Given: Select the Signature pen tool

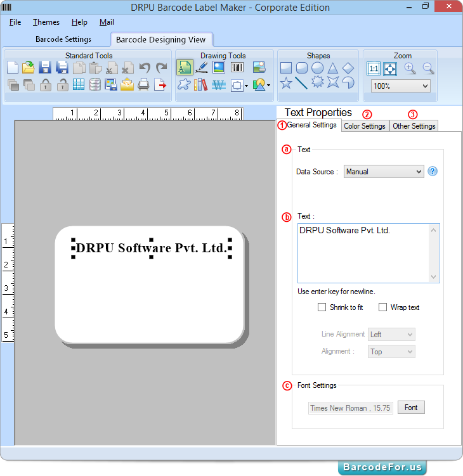Looking at the screenshot, I should click(202, 67).
